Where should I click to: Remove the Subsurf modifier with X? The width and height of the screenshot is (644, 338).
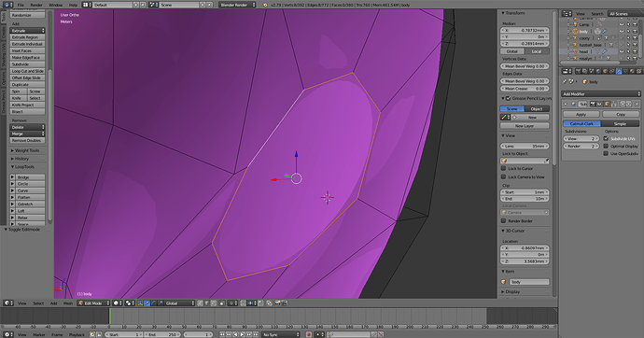(x=637, y=104)
